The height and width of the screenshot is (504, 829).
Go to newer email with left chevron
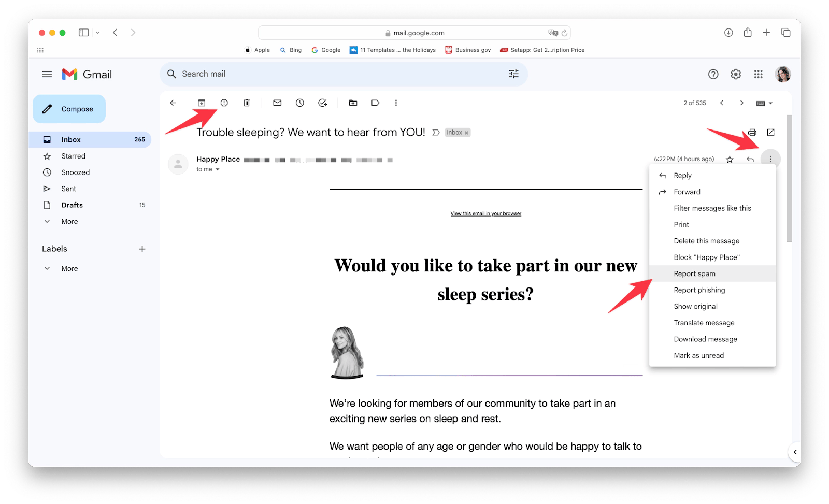pos(722,103)
